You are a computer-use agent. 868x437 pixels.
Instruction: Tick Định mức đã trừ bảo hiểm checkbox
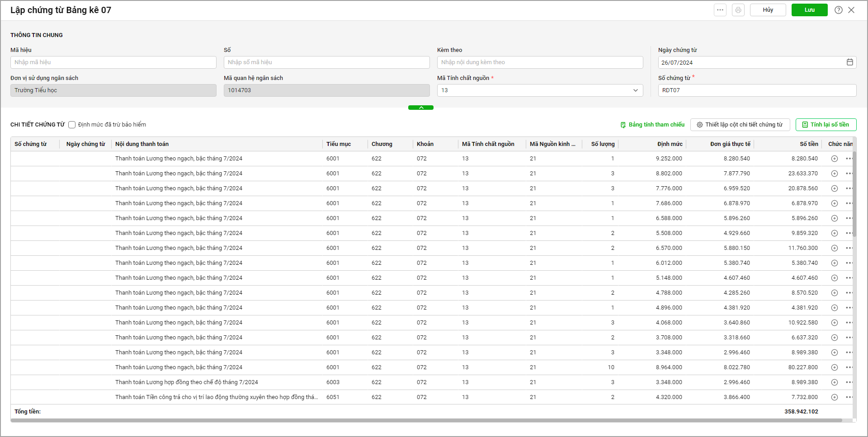click(72, 125)
